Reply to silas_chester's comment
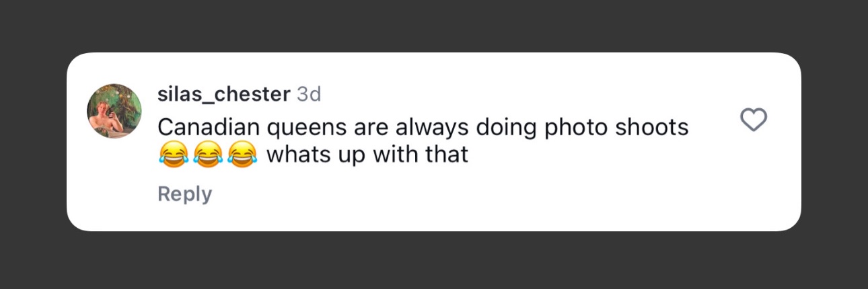This screenshot has height=289, width=868. point(184,194)
